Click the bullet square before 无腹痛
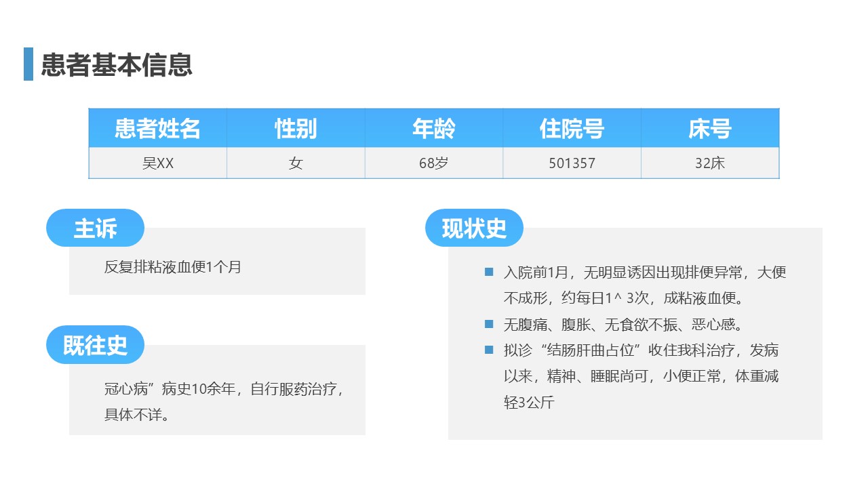Screen dimensions: 868x488 489,323
